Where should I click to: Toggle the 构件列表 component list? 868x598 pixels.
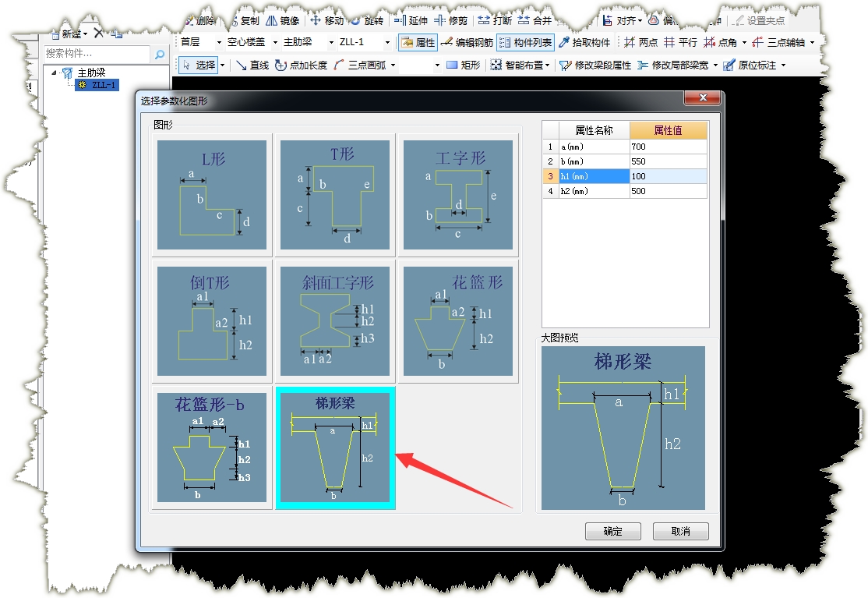[525, 42]
